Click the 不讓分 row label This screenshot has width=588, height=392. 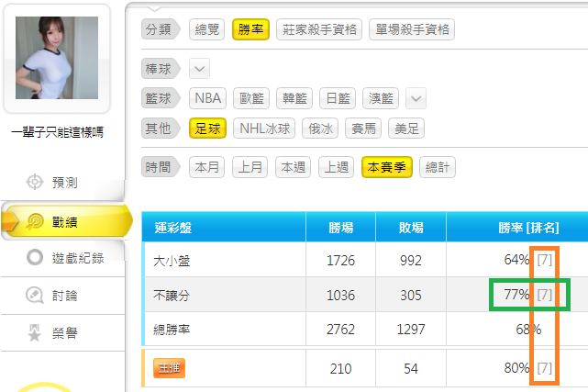pyautogui.click(x=172, y=296)
